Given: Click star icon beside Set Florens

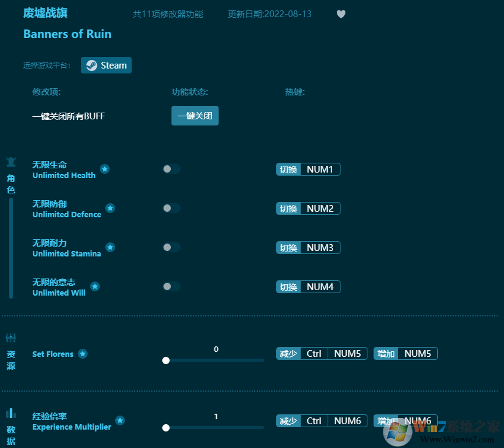Looking at the screenshot, I should [83, 354].
